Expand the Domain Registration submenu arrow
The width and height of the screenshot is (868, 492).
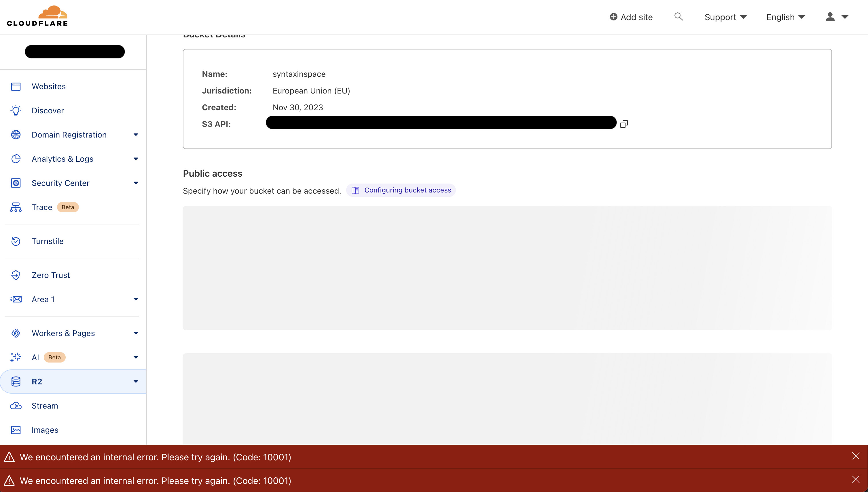click(x=136, y=135)
